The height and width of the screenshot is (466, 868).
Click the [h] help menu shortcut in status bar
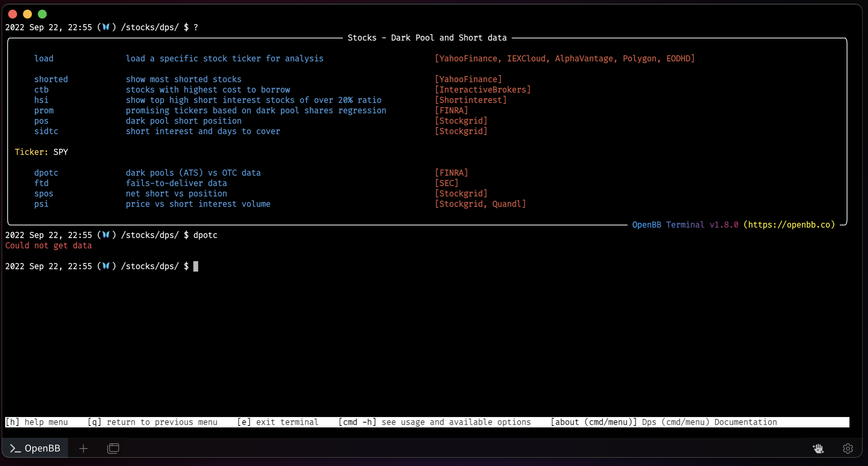point(36,422)
